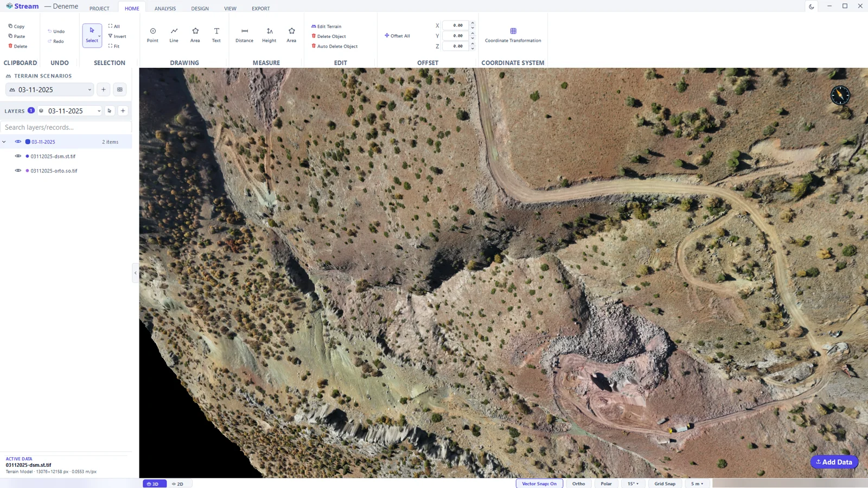The height and width of the screenshot is (488, 868).
Task: Open the Area tool in Measure group
Action: coord(291,35)
